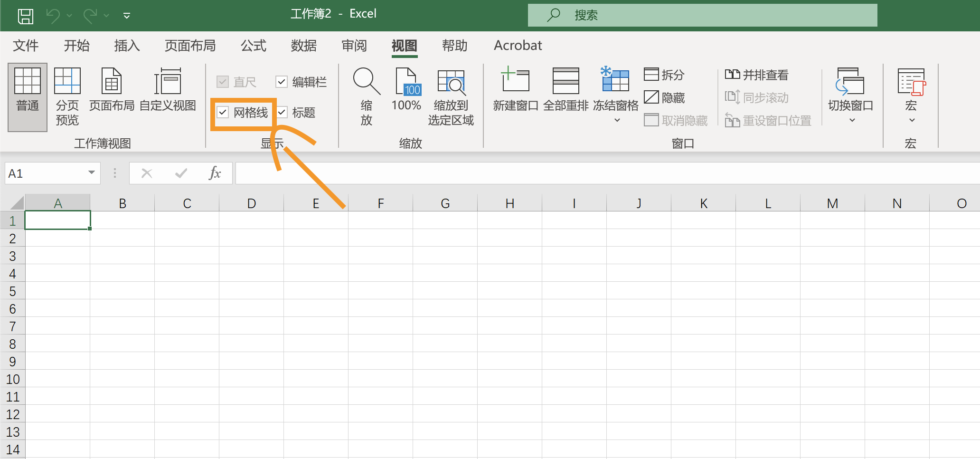Viewport: 980px width, 459px height.
Task: Open the Acrobat ribbon tab
Action: pyautogui.click(x=517, y=46)
